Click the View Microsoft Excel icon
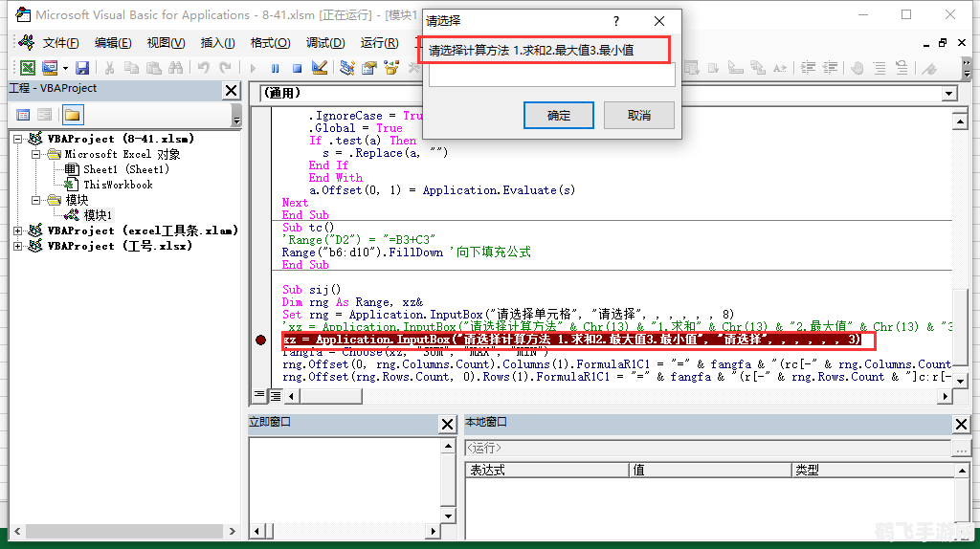 click(28, 68)
